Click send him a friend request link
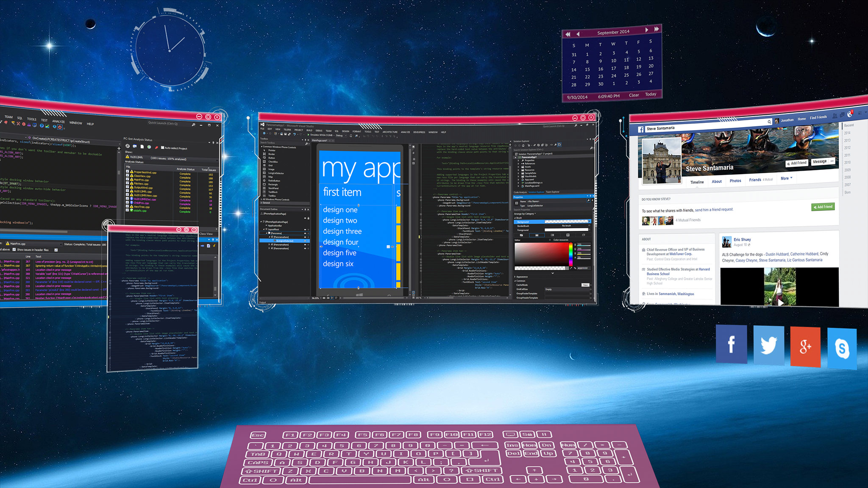 tap(714, 210)
